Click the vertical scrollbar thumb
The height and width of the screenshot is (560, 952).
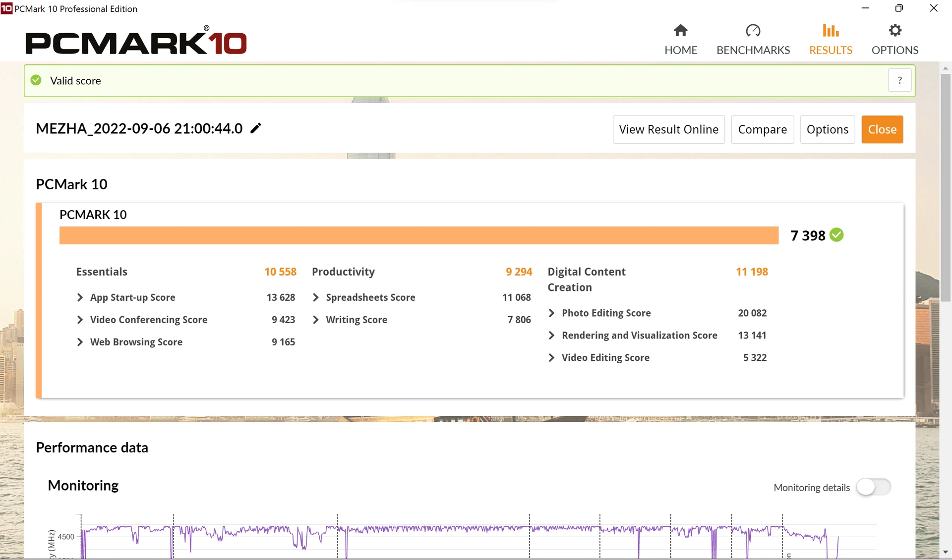coord(946,187)
